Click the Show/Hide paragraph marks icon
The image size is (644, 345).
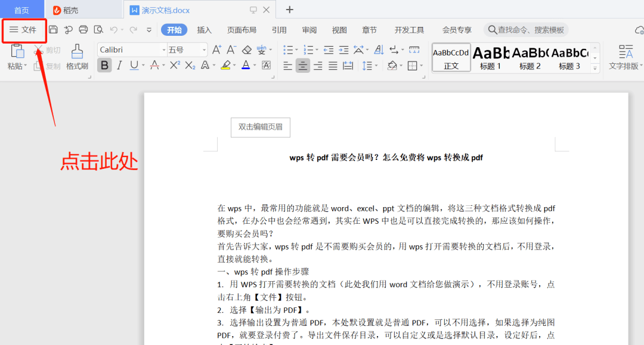(x=394, y=50)
